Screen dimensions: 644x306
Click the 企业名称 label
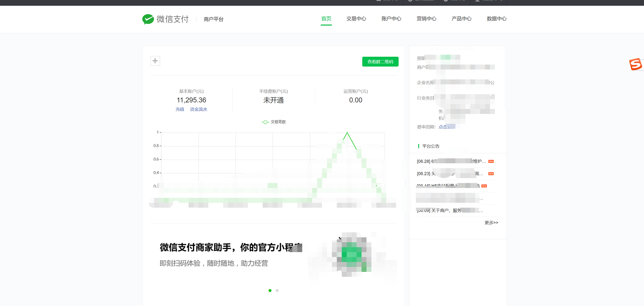click(x=426, y=83)
